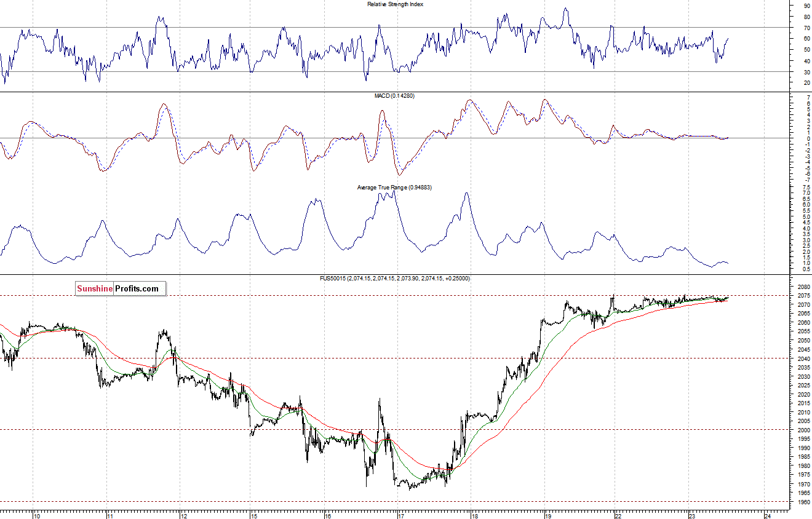Select date label 15 on time axis
Screen dimensions: 812x519
[x=255, y=515]
